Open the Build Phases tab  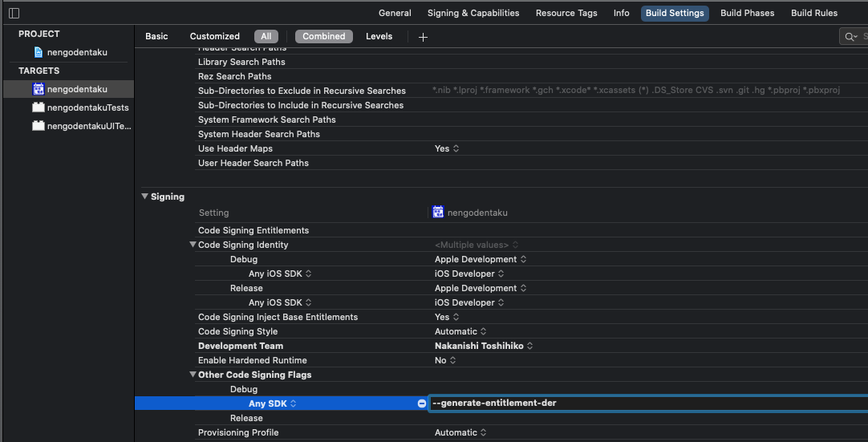click(x=748, y=13)
